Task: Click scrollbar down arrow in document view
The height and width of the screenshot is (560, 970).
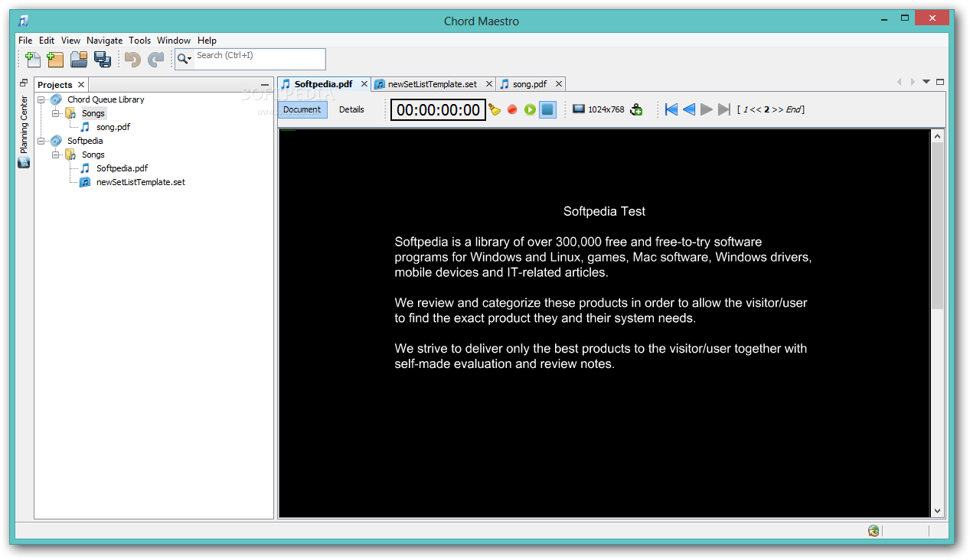Action: tap(938, 510)
